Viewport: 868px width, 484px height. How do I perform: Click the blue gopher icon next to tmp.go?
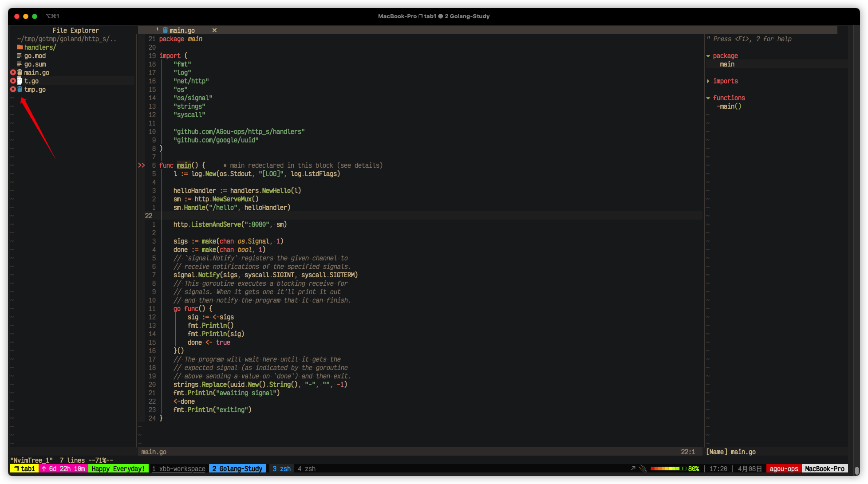coord(20,89)
